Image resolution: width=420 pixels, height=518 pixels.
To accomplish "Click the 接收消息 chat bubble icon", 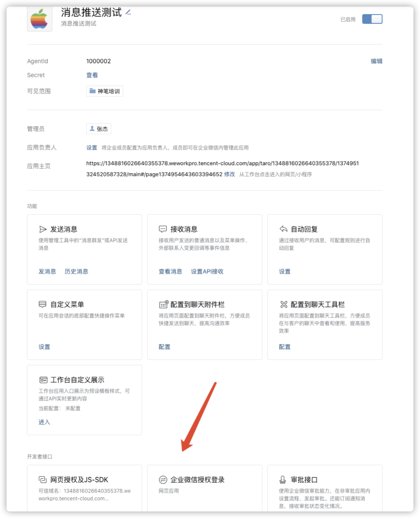I will click(x=163, y=229).
